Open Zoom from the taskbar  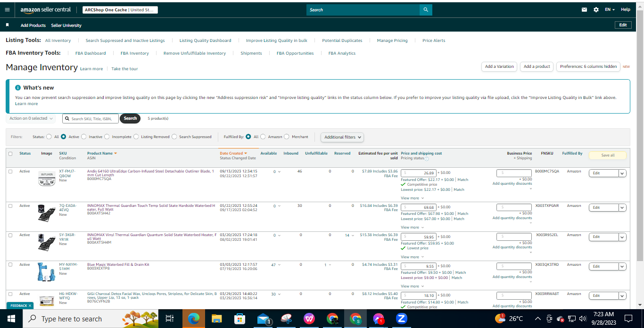click(402, 319)
